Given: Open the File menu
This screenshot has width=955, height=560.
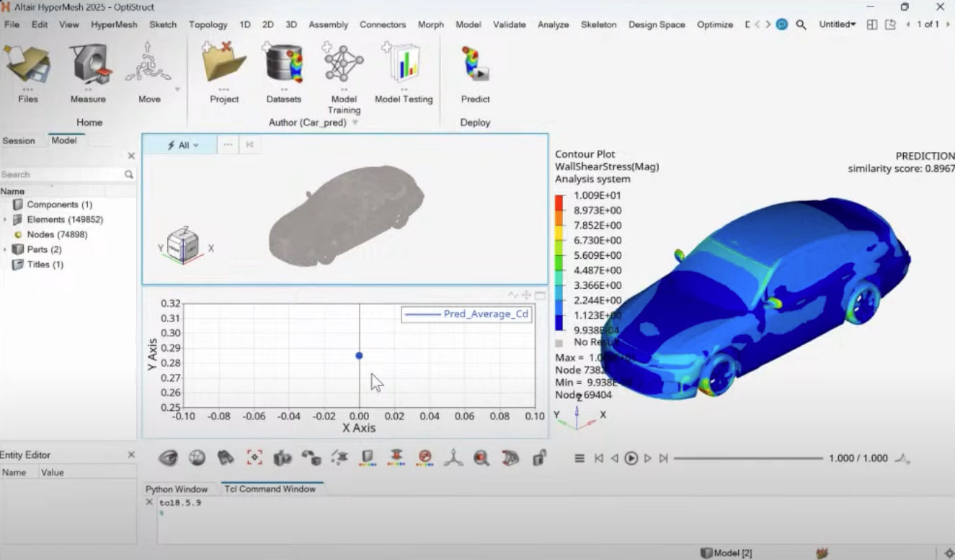Looking at the screenshot, I should 12,25.
